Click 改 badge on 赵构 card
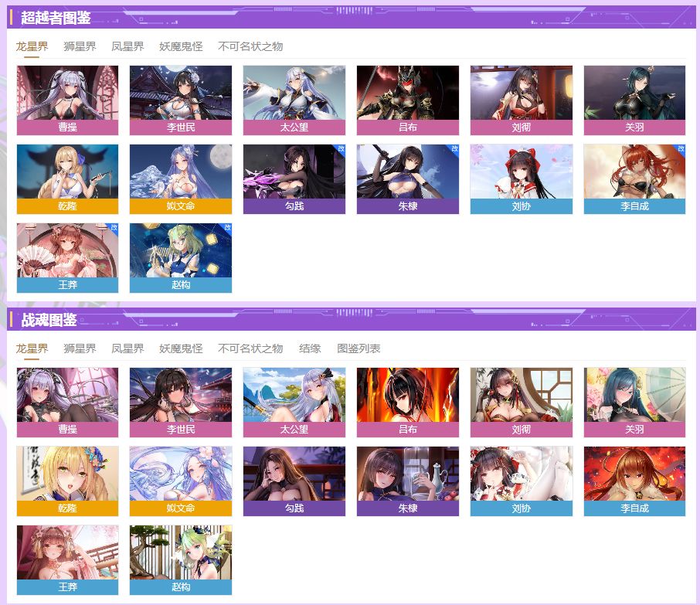This screenshot has width=700, height=605. pyautogui.click(x=228, y=228)
